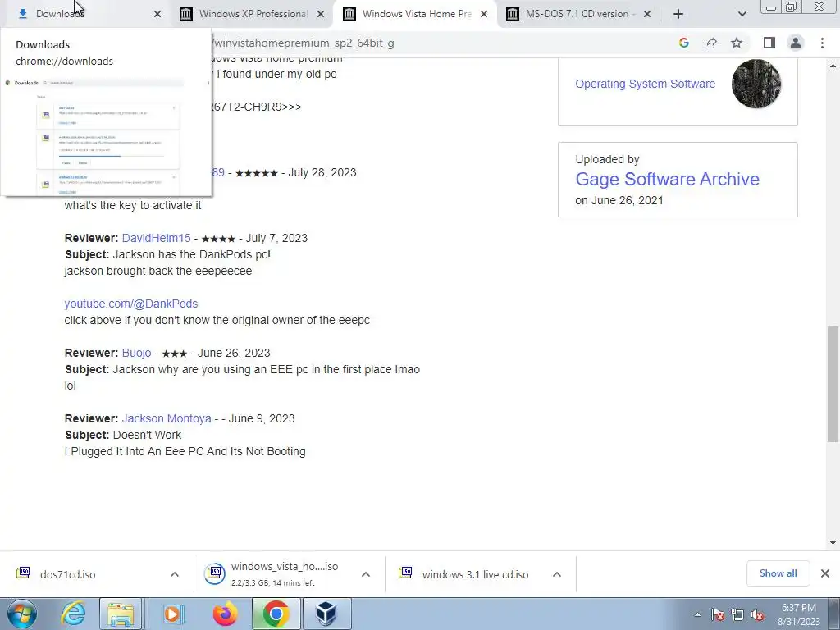Switch to the MS-DOS 7.1 CD version tab
Viewport: 840px width, 630px height.
click(576, 14)
